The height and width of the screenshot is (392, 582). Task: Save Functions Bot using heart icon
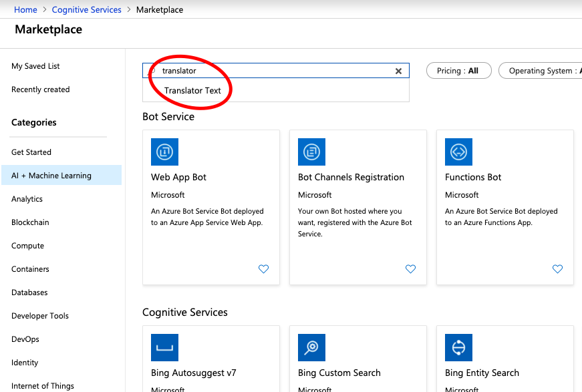(557, 269)
